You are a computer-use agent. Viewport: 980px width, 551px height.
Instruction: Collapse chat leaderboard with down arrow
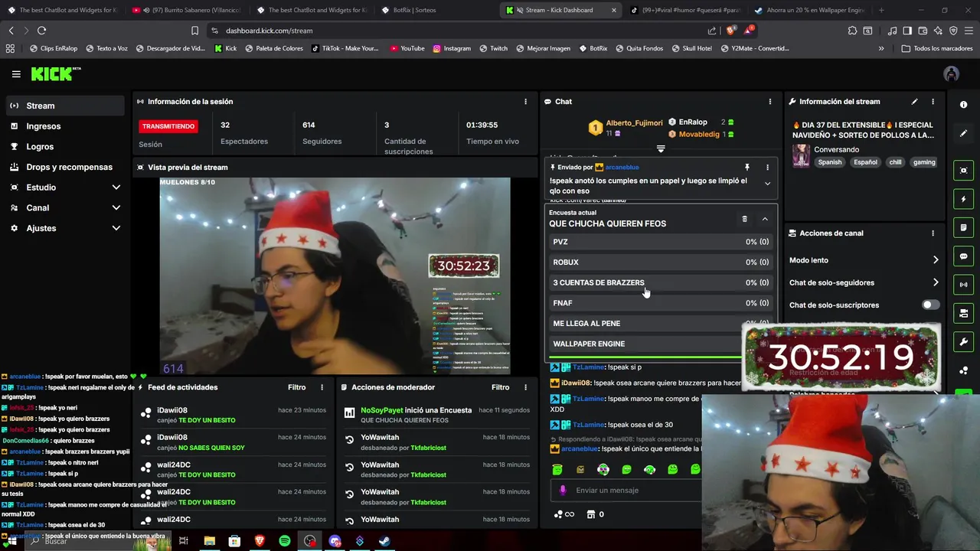pyautogui.click(x=661, y=149)
